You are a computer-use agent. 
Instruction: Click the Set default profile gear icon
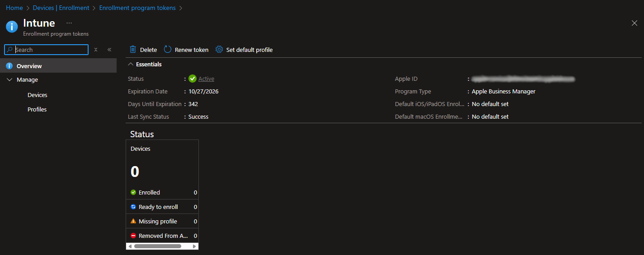(219, 50)
